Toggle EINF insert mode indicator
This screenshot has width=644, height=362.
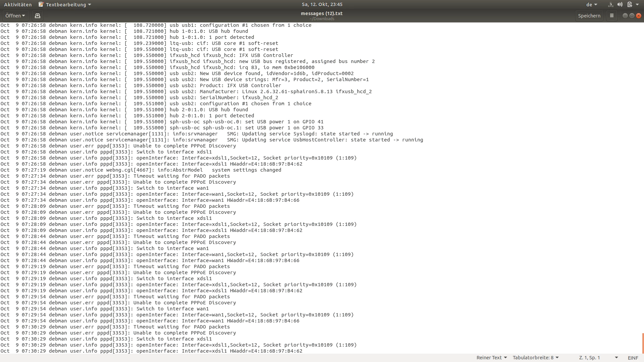[x=633, y=358]
